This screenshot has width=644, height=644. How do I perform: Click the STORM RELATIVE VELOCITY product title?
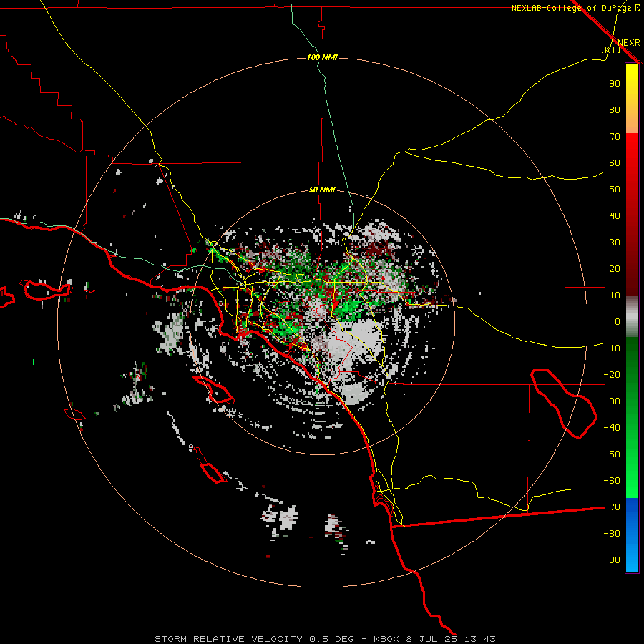point(228,639)
